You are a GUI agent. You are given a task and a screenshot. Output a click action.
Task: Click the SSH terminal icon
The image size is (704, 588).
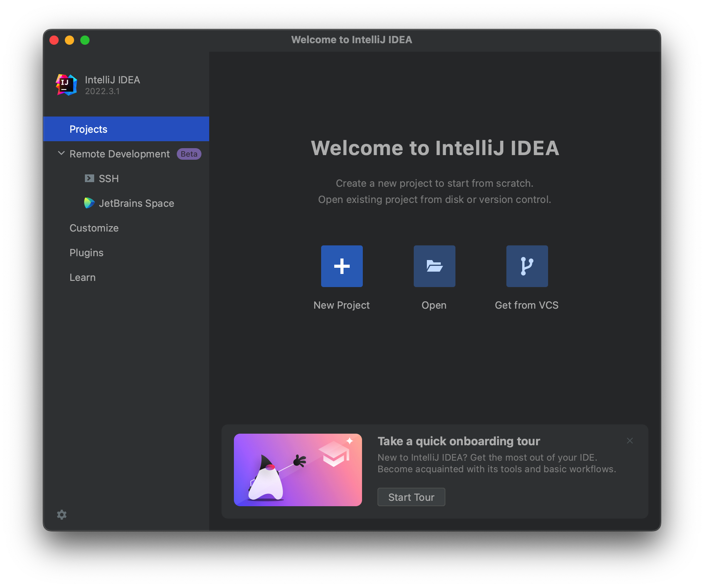pyautogui.click(x=90, y=178)
